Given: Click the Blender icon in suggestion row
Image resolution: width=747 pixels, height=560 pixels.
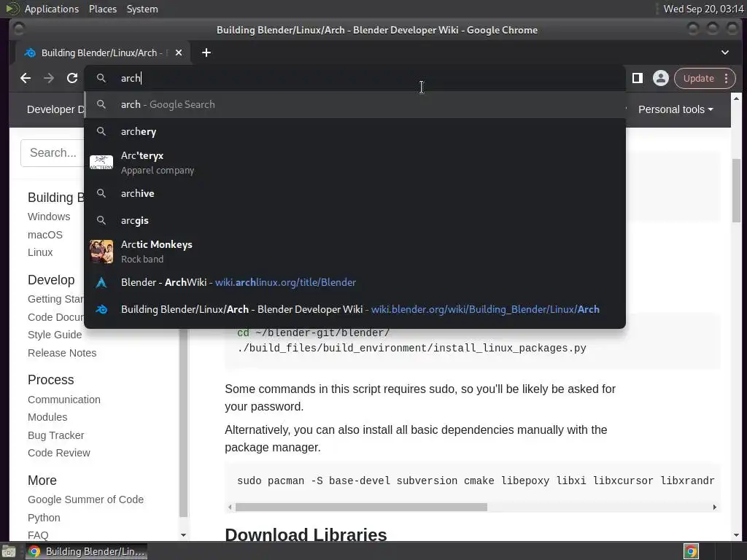Looking at the screenshot, I should 101,309.
